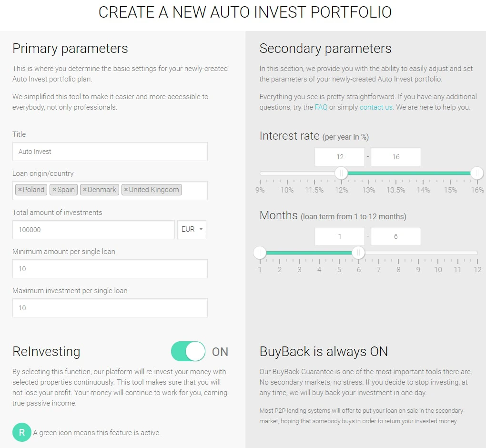Click the Minimum amount per single loan field
The width and height of the screenshot is (486, 448).
pos(110,269)
